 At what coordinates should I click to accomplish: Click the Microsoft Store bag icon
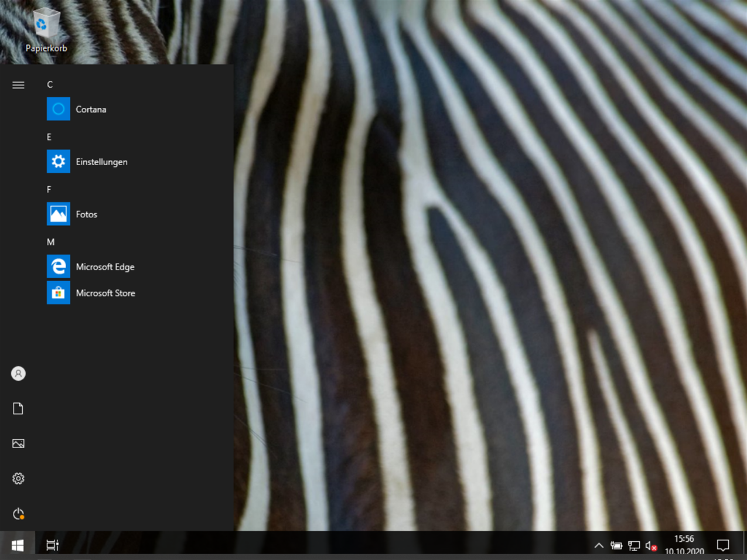58,293
